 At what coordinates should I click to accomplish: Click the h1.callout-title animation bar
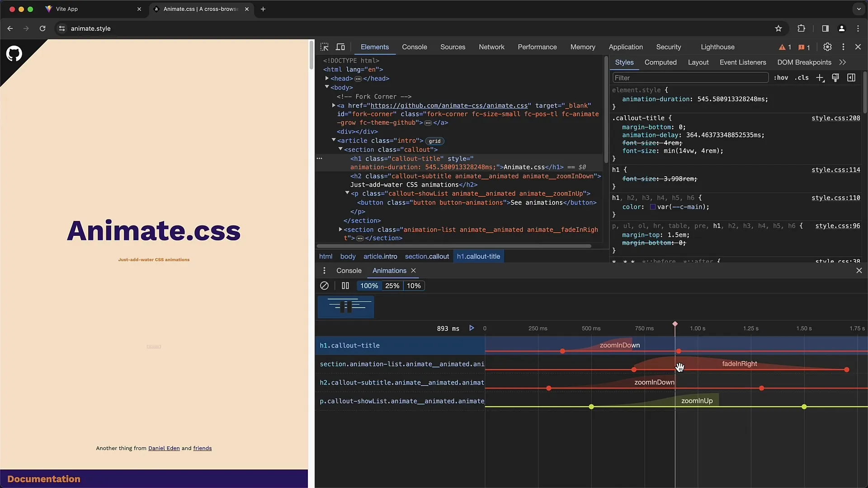(x=619, y=346)
